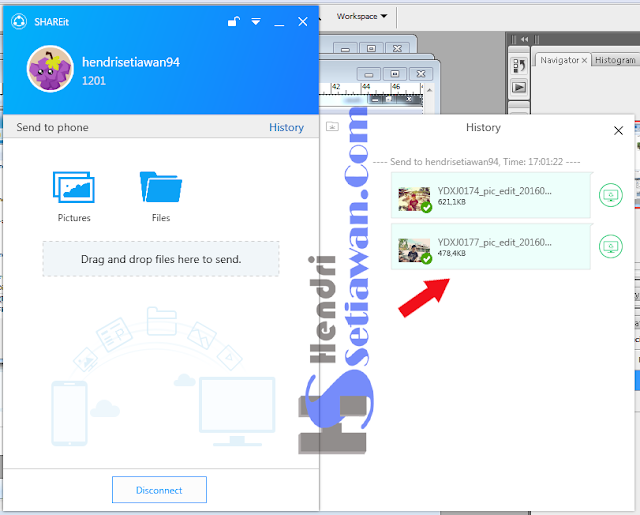
Task: Close the SHAREit main window
Action: [x=302, y=22]
